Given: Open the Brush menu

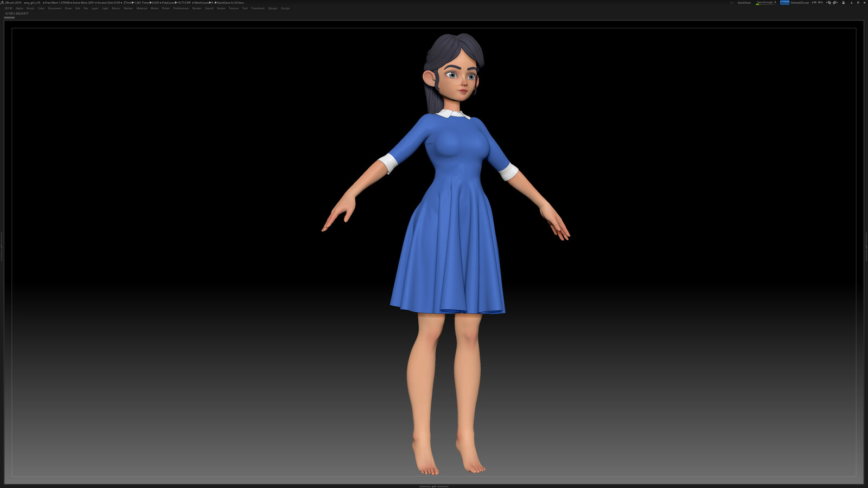Looking at the screenshot, I should pyautogui.click(x=30, y=8).
